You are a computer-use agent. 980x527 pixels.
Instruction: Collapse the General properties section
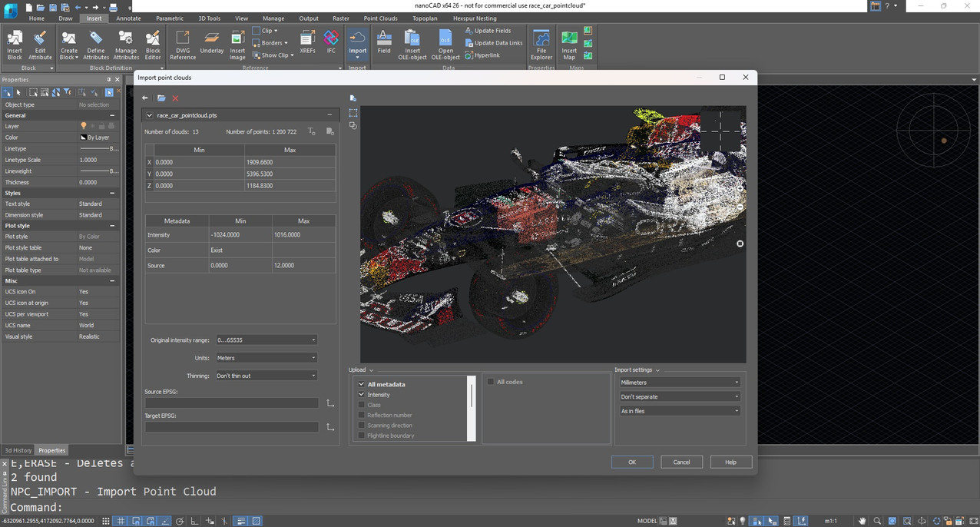pyautogui.click(x=112, y=115)
